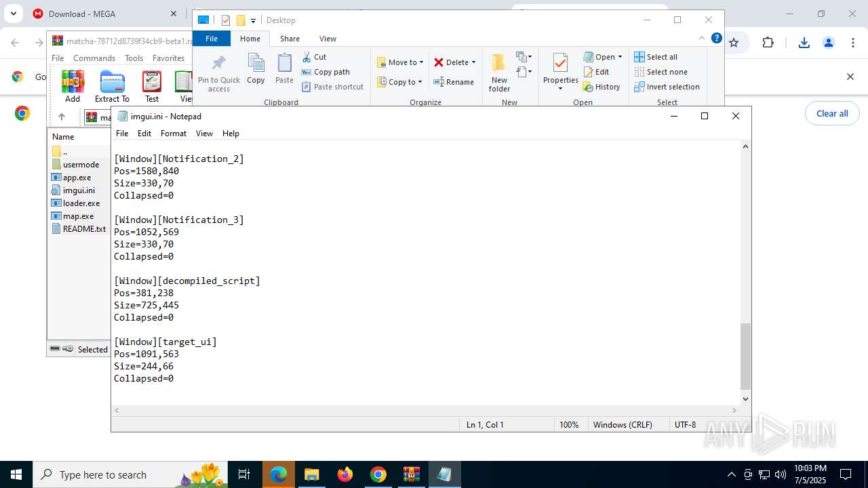Click Select all in Explorer ribbon
Screen dimensions: 868x488
tap(656, 57)
